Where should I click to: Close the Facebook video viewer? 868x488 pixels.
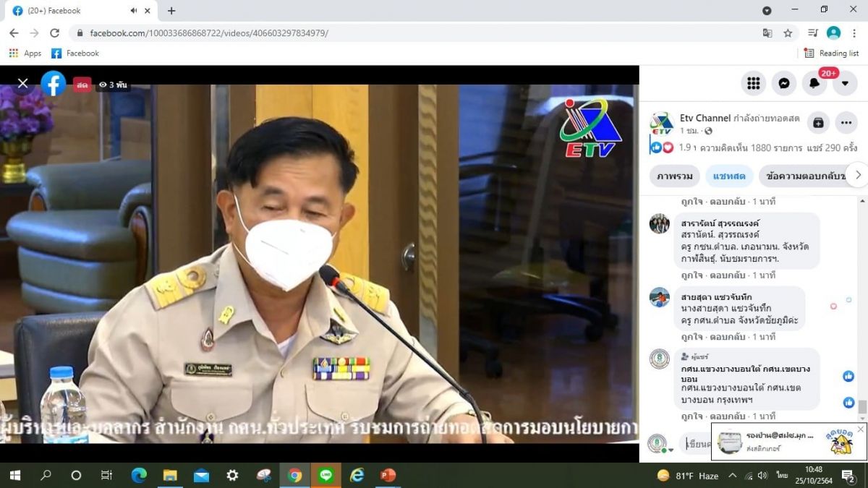tap(22, 84)
